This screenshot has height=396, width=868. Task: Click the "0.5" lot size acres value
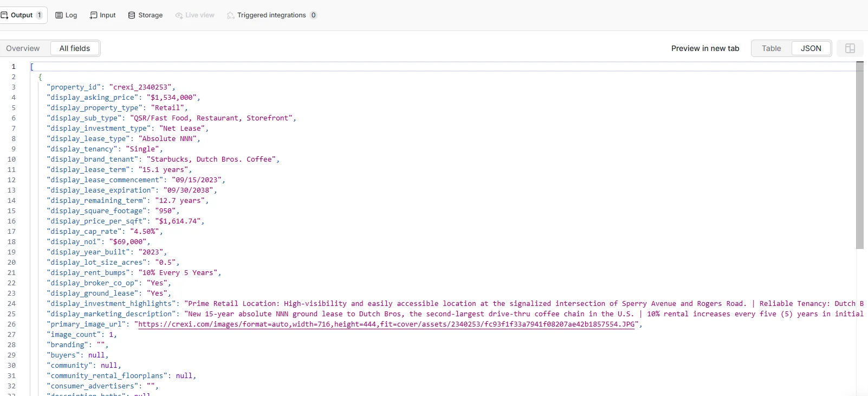click(x=165, y=263)
